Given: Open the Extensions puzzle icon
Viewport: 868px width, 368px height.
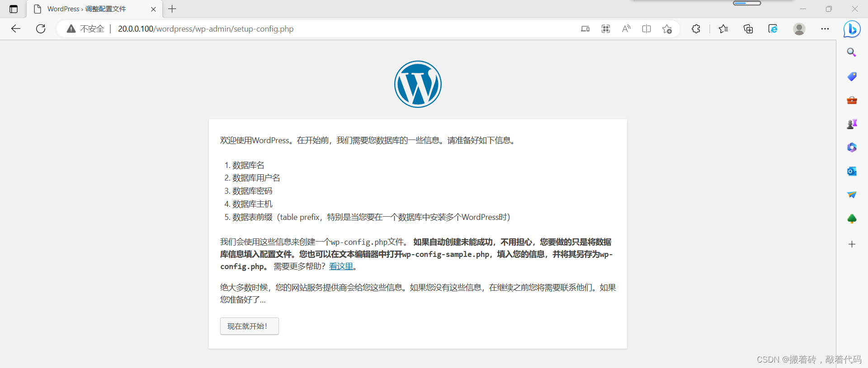Looking at the screenshot, I should [696, 29].
